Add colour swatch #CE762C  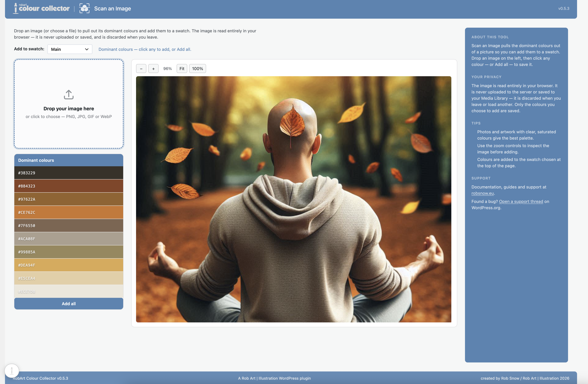pos(69,212)
